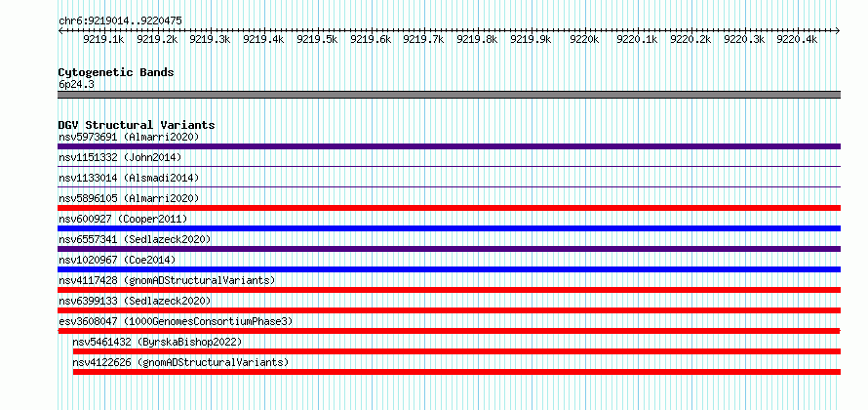
Task: Click the nsv5973691 (Almarri2020) variant label
Action: point(129,137)
